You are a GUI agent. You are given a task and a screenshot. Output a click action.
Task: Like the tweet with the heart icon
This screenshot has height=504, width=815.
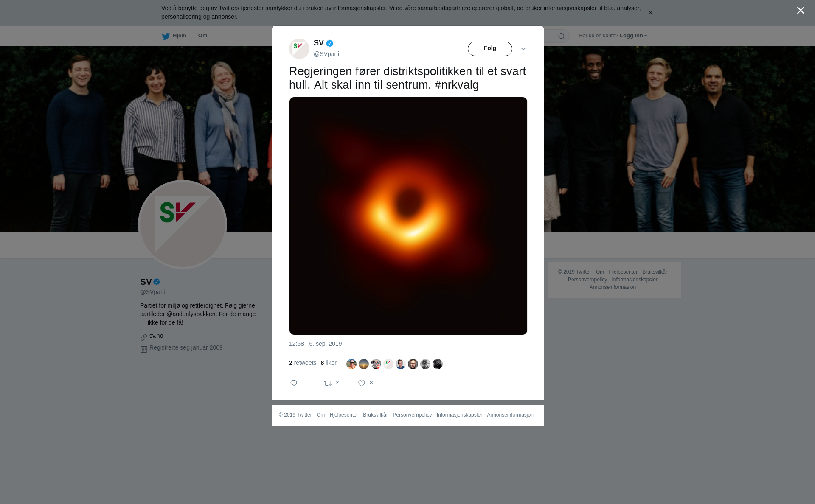click(x=362, y=383)
